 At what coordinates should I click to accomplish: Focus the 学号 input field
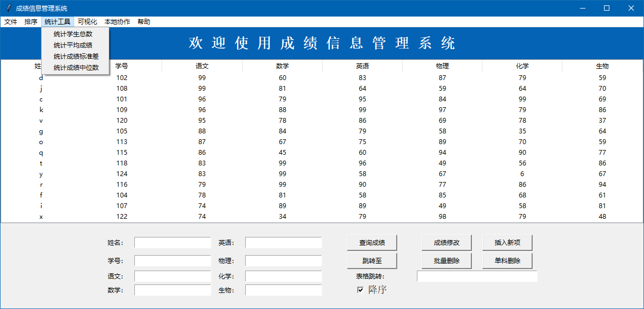tap(173, 261)
